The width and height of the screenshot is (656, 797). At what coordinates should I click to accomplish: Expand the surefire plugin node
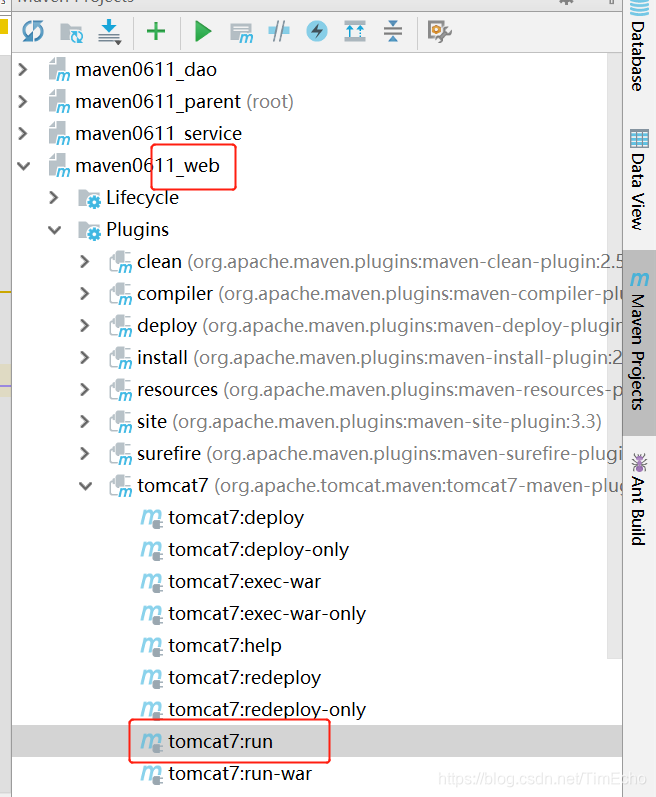(x=84, y=454)
